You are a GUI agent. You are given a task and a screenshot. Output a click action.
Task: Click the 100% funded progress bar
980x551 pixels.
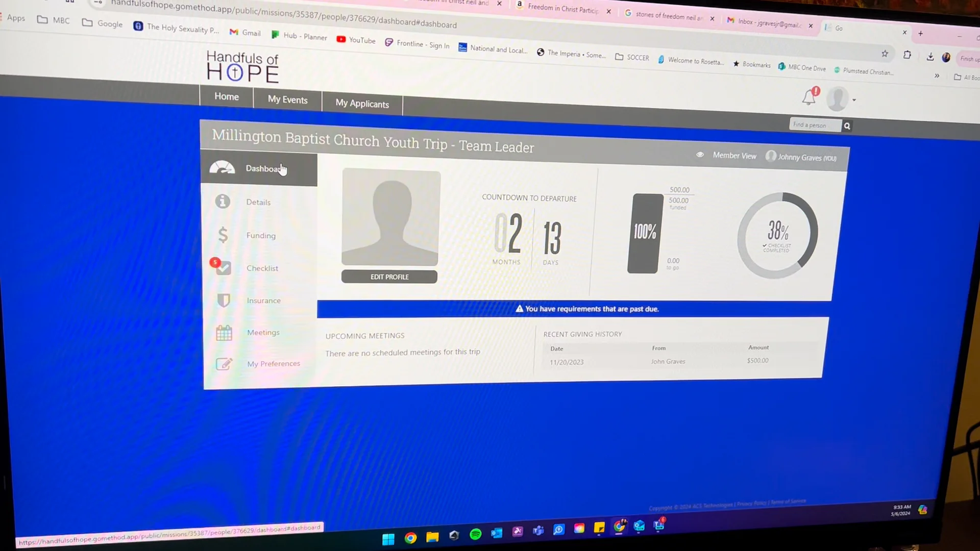pos(645,233)
